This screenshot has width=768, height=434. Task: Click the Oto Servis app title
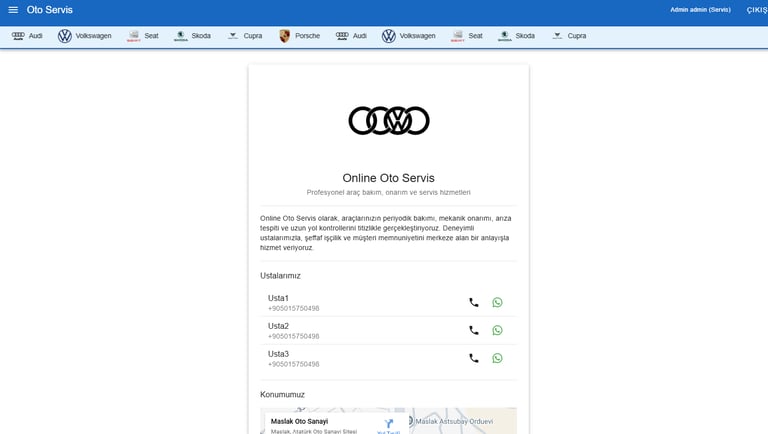click(49, 10)
